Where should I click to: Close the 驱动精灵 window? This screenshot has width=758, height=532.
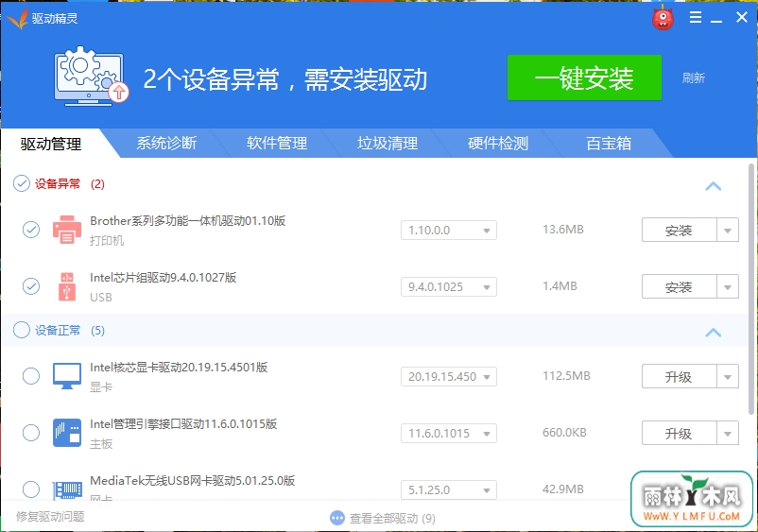tap(741, 17)
